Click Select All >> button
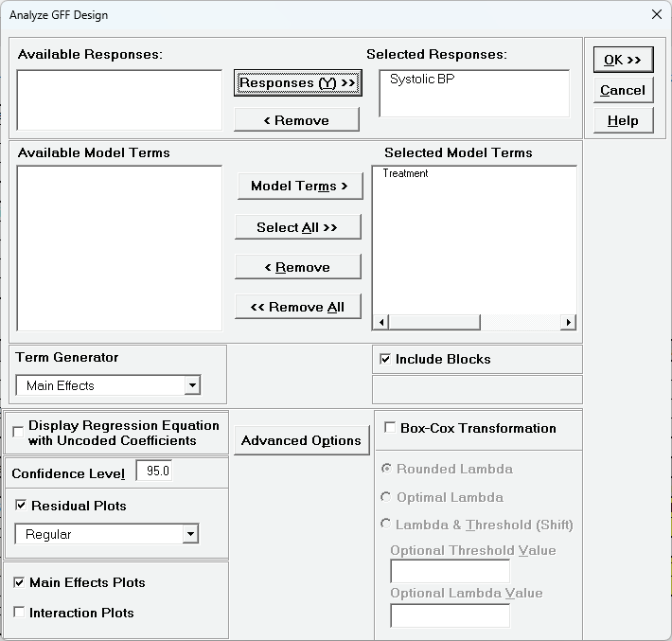The height and width of the screenshot is (641, 672). [297, 227]
